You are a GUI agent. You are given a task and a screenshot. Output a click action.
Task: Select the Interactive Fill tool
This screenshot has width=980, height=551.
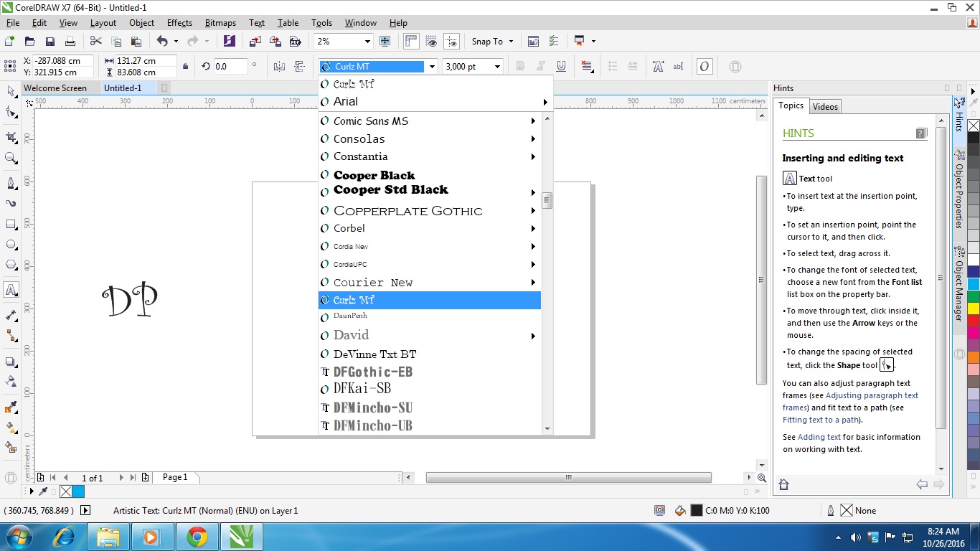[x=11, y=428]
